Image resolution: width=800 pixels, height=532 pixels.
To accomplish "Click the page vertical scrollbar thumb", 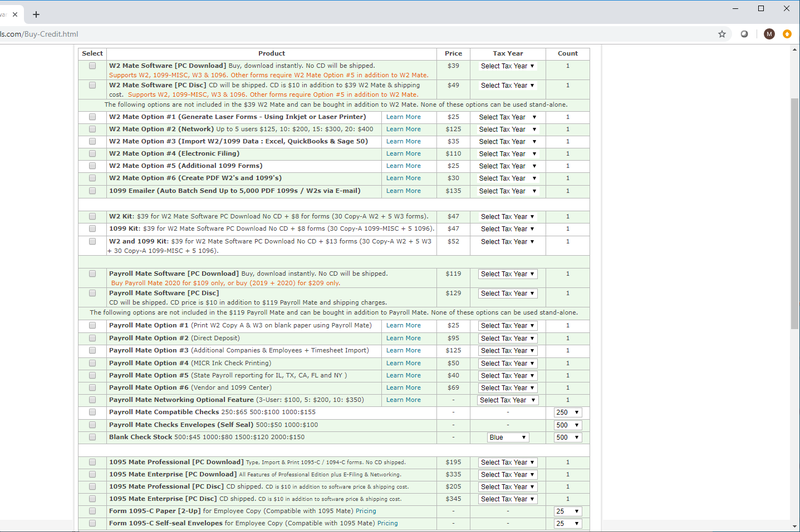I will [794, 213].
